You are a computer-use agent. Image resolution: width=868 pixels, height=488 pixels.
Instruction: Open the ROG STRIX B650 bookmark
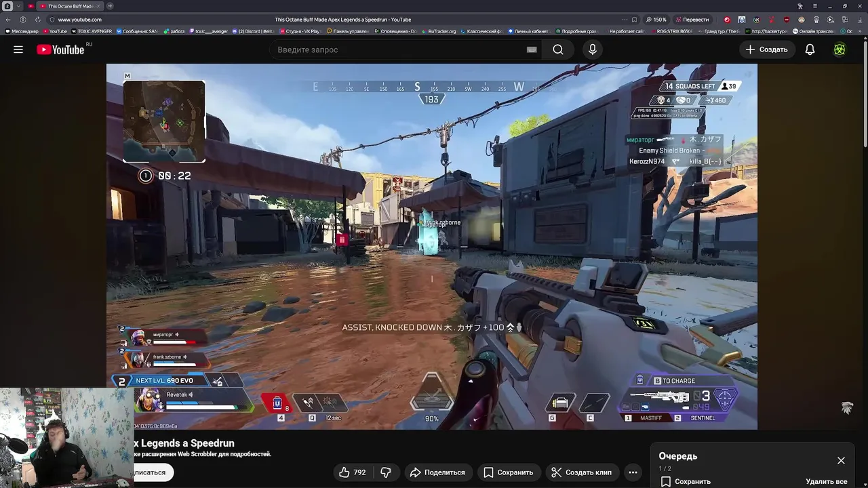coord(671,31)
